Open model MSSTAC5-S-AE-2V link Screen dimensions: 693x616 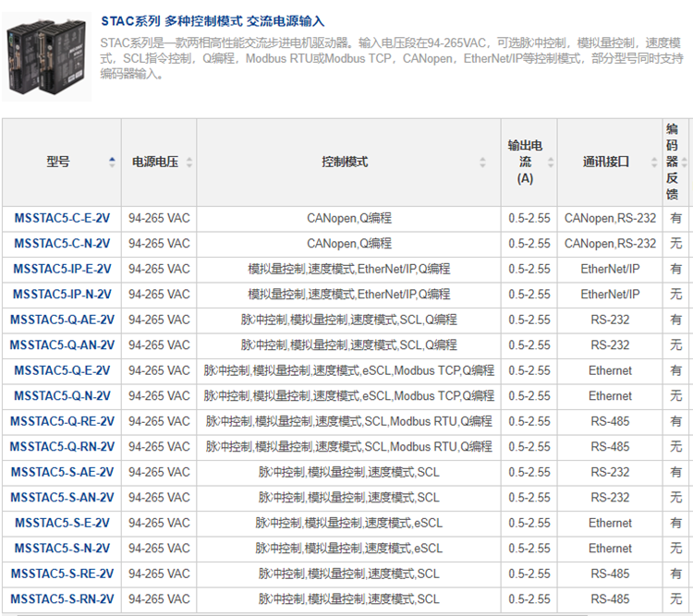pos(62,472)
